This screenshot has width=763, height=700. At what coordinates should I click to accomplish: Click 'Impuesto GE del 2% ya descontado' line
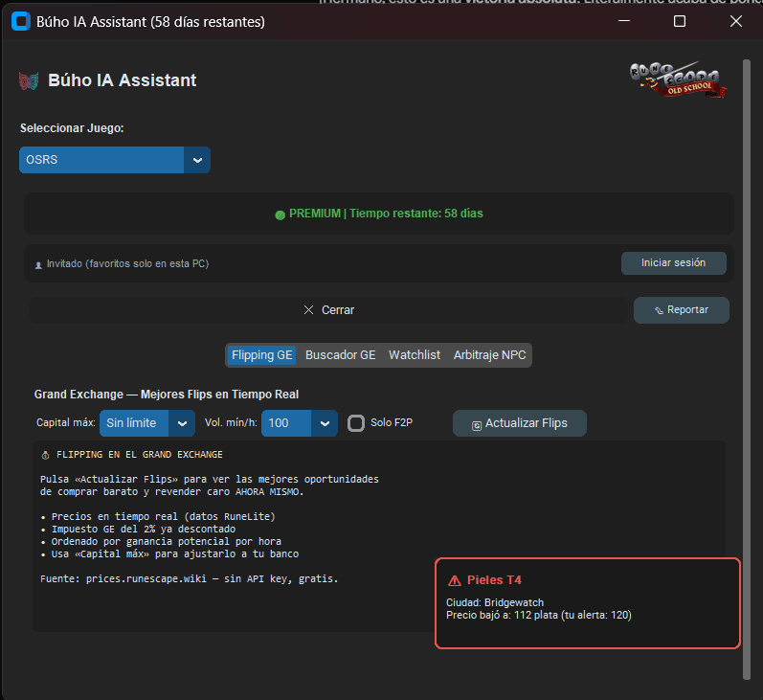click(138, 530)
